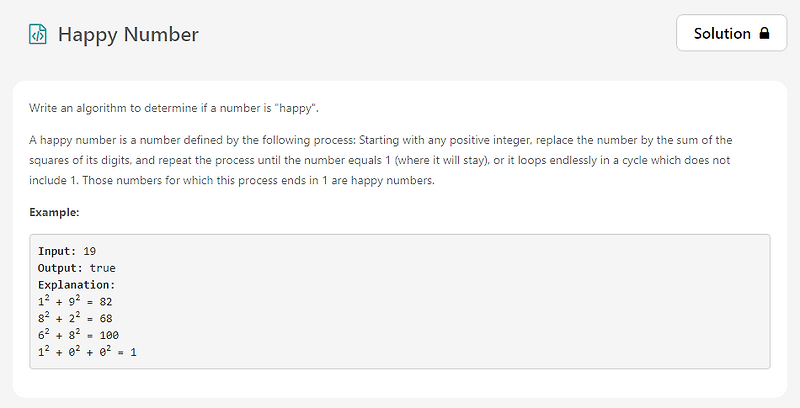Click the lock icon in Solution button
Image resolution: width=800 pixels, height=408 pixels.
click(x=764, y=33)
